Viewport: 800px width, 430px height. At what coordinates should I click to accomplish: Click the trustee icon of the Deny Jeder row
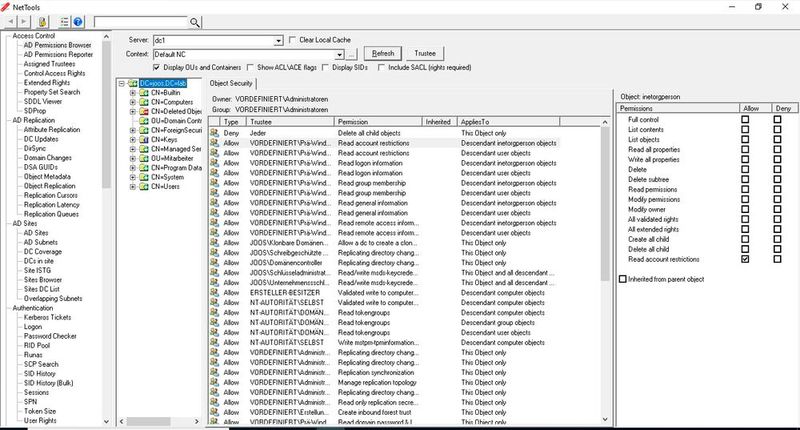pyautogui.click(x=214, y=133)
